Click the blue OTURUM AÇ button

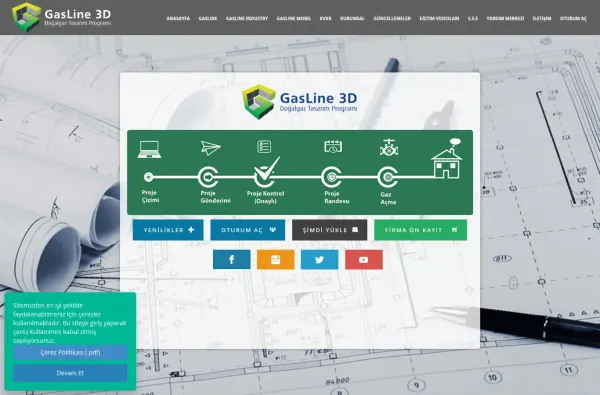pos(248,230)
